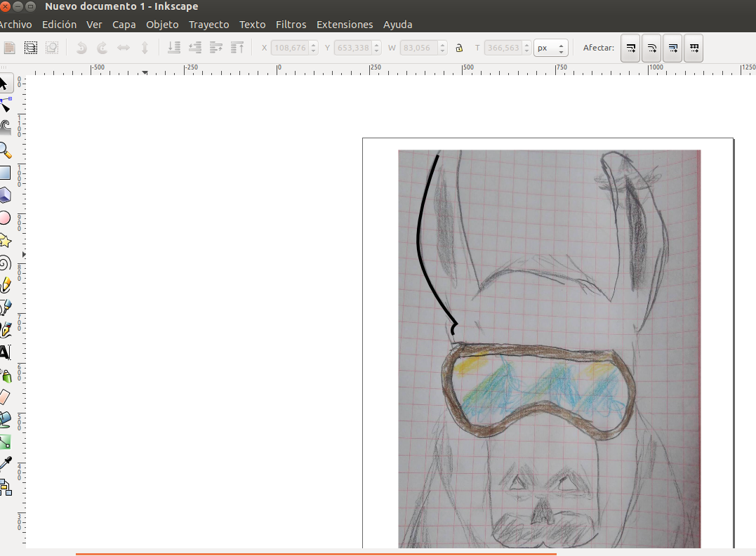Select the Text tool
This screenshot has height=556, width=756.
(5, 352)
